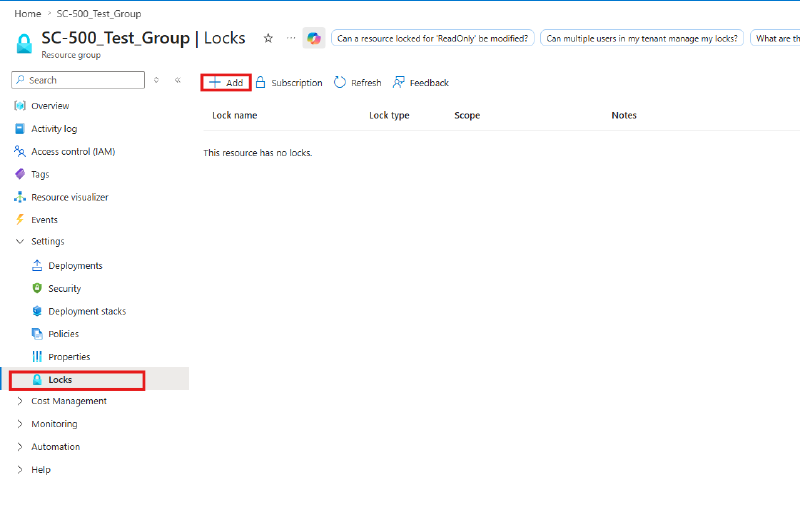This screenshot has height=527, width=800.
Task: Open Resource visualizer
Action: pos(70,197)
